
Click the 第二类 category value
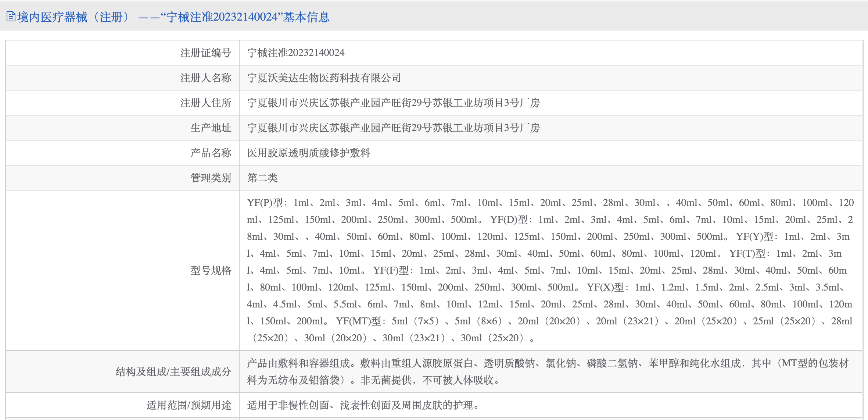262,178
